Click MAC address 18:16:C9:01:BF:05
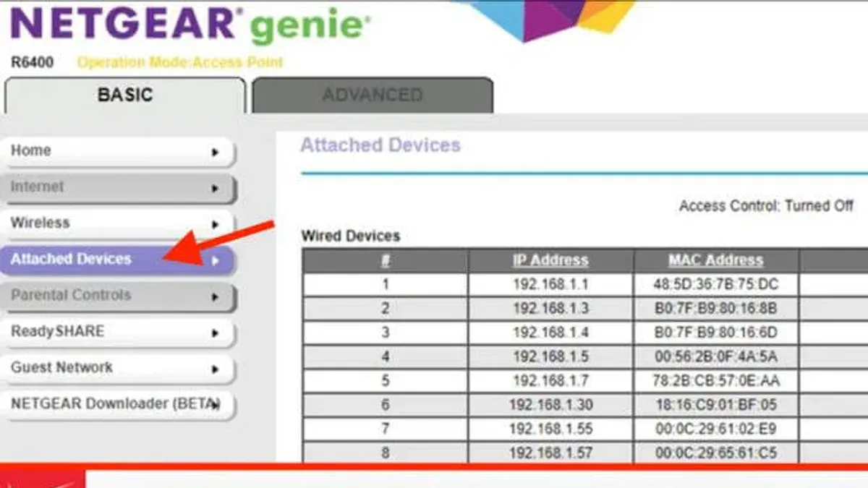 point(716,405)
